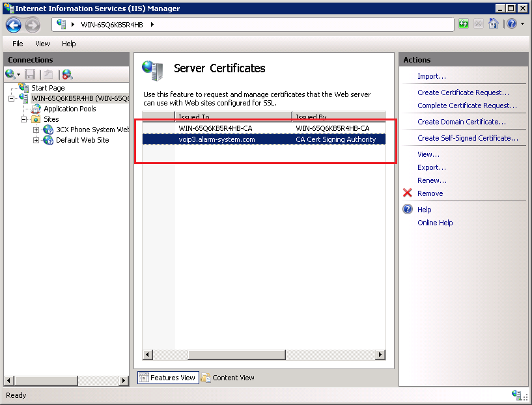Click the Up folder icon in Connections toolbar

coord(48,74)
